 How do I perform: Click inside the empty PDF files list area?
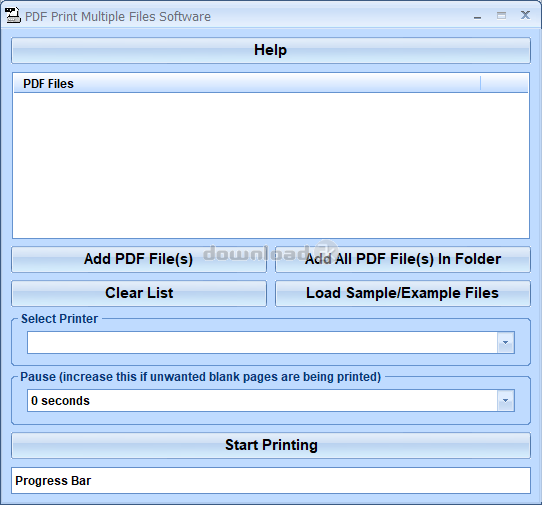point(271,165)
